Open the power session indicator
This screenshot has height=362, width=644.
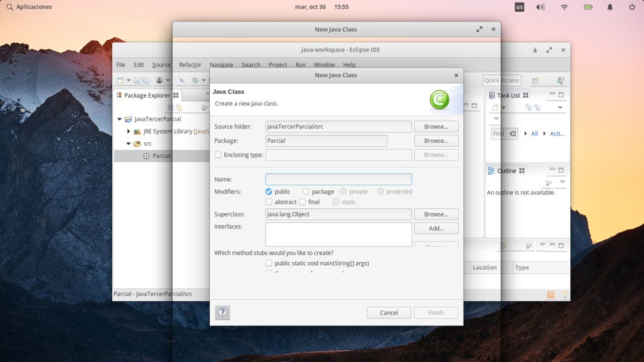tap(632, 7)
